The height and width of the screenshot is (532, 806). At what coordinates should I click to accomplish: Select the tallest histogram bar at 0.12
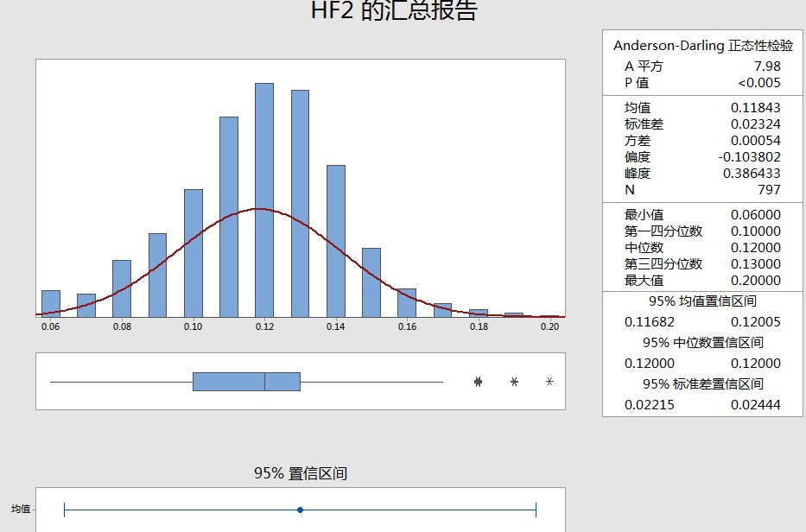[x=265, y=199]
